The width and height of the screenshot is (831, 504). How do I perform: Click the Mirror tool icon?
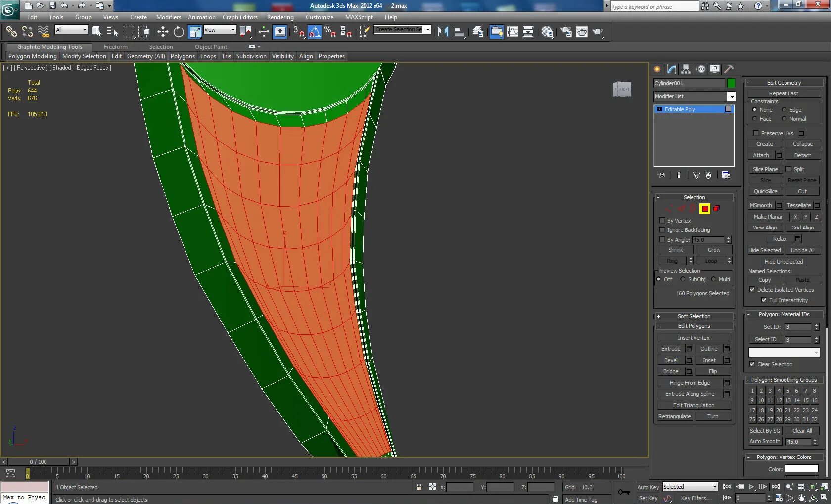[x=443, y=32]
